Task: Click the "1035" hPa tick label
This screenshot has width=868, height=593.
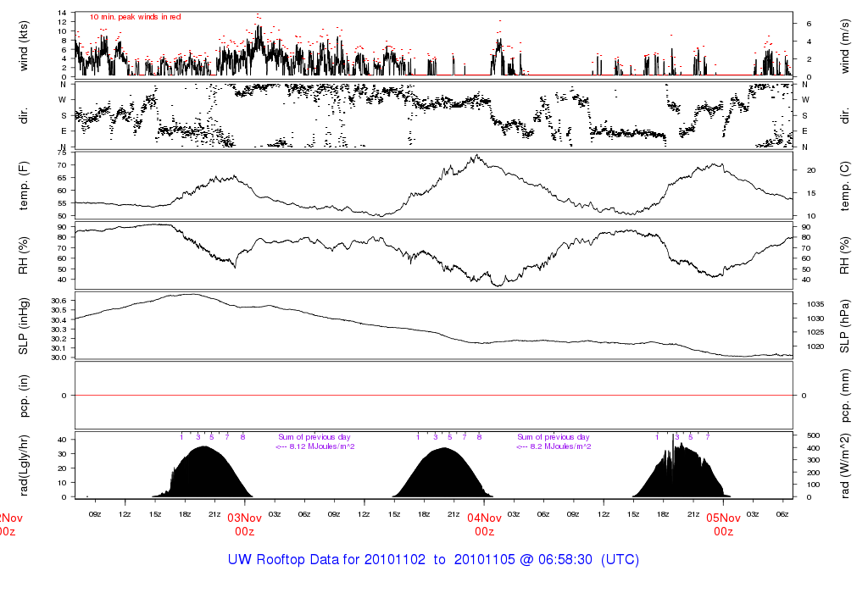Action: [815, 304]
